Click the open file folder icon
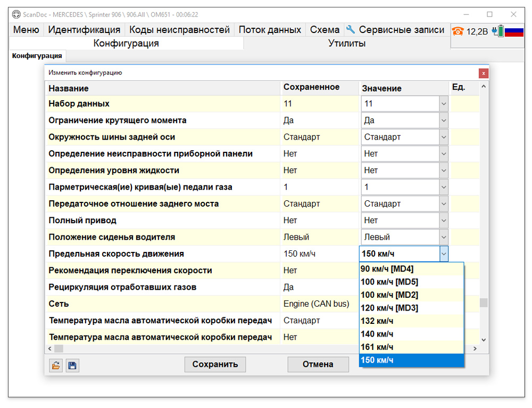532x408 pixels. pos(56,365)
